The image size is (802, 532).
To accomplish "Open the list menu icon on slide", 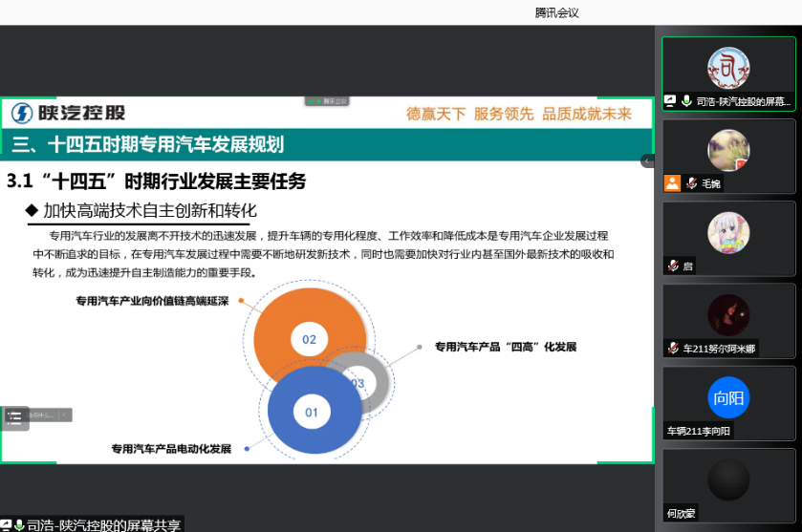I will point(13,415).
